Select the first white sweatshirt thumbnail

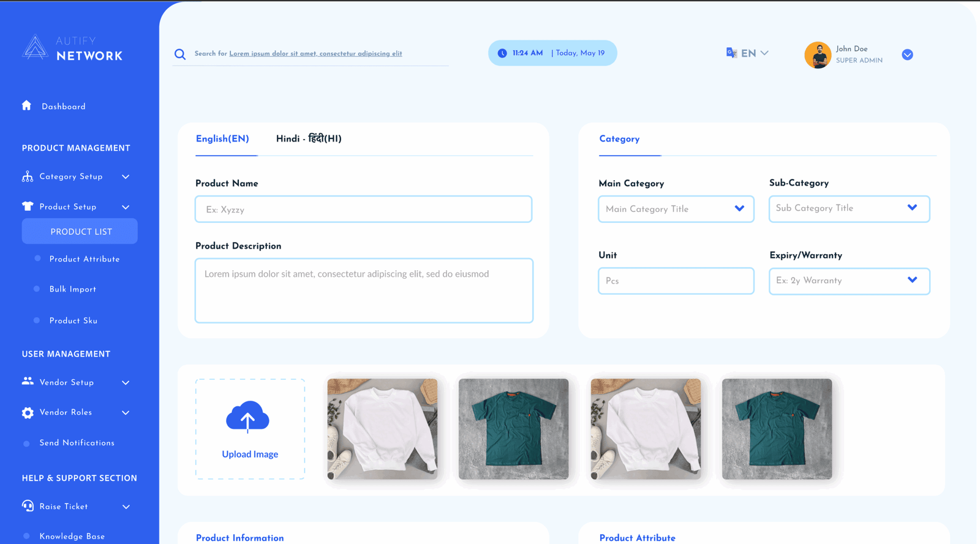[x=382, y=428]
